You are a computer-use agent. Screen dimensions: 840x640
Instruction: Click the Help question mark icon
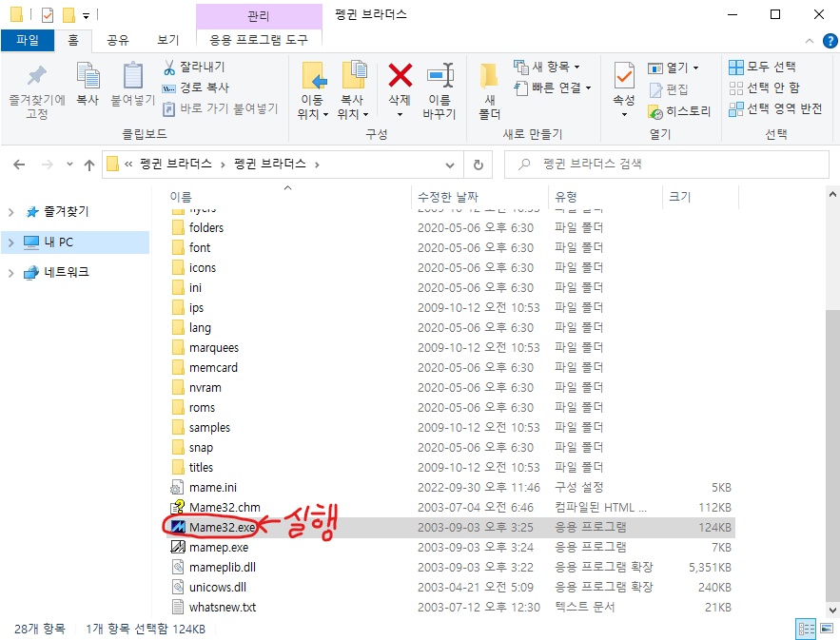(830, 41)
